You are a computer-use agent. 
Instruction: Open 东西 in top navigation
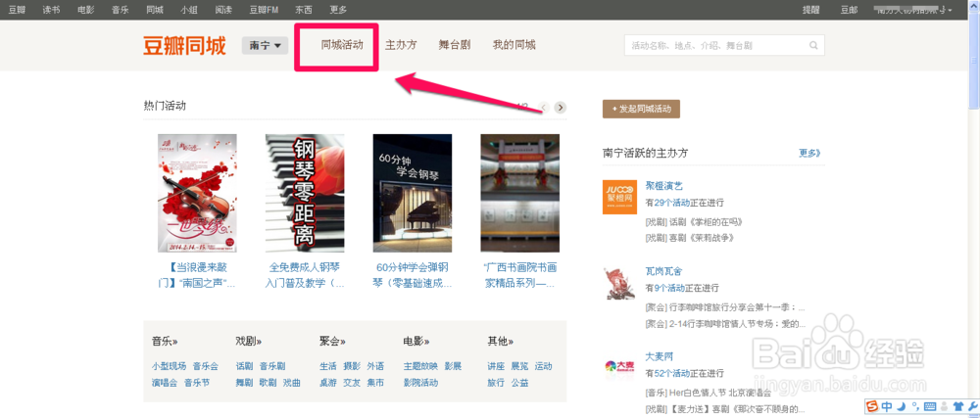coord(304,10)
